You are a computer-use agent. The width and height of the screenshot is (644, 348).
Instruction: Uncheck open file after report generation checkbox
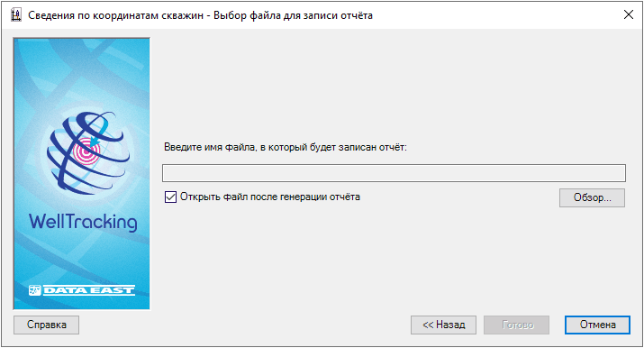tap(170, 197)
